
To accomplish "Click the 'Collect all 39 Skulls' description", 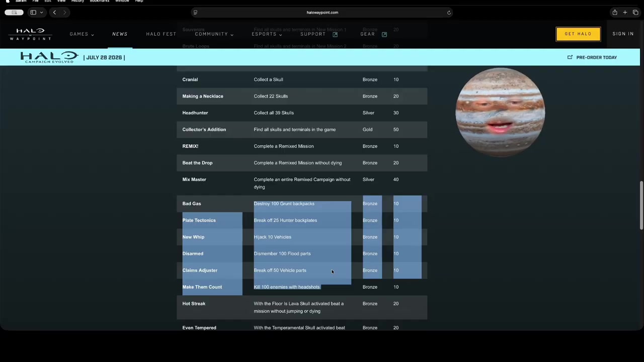I will click(x=274, y=113).
